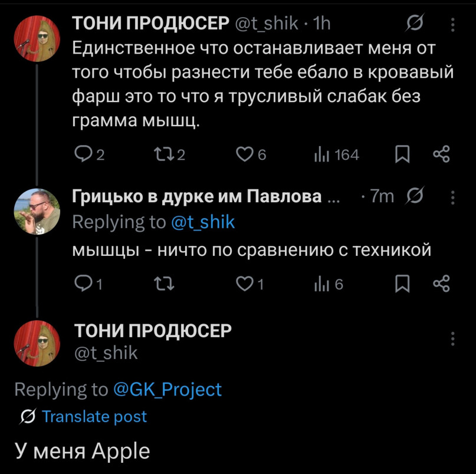
Task: Share the first ТОНИ ПРОДЮСЕР post
Action: (441, 154)
